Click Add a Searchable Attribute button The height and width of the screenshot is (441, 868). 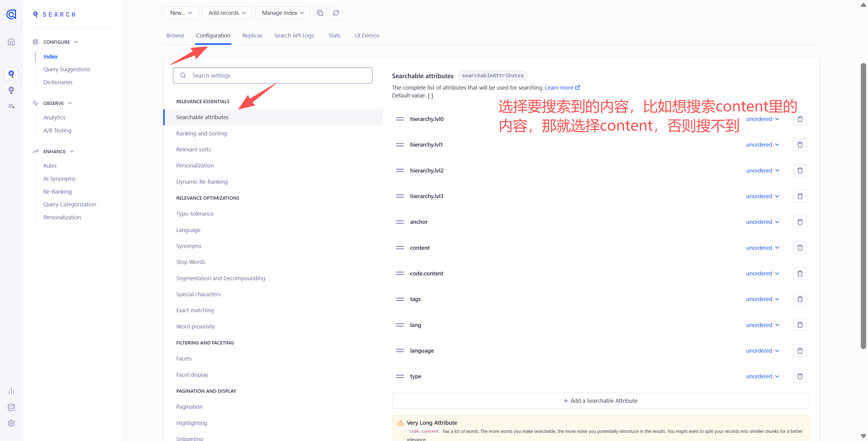pos(600,401)
